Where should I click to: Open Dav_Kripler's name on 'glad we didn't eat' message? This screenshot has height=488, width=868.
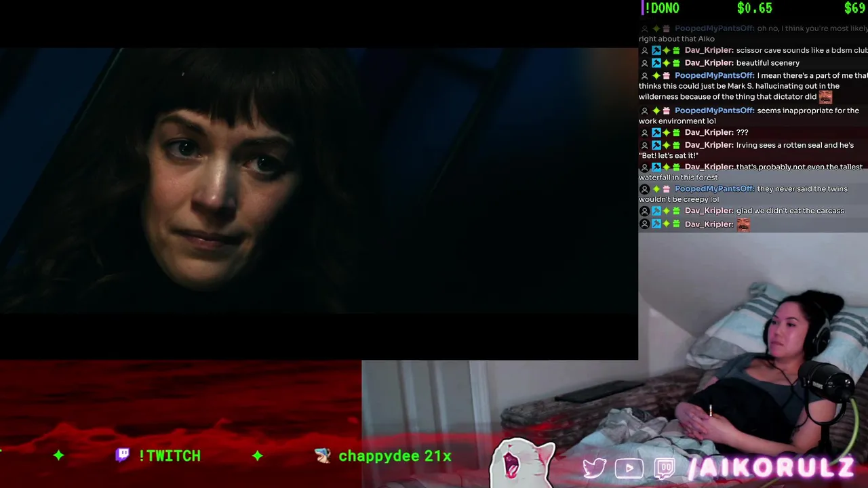click(x=709, y=211)
